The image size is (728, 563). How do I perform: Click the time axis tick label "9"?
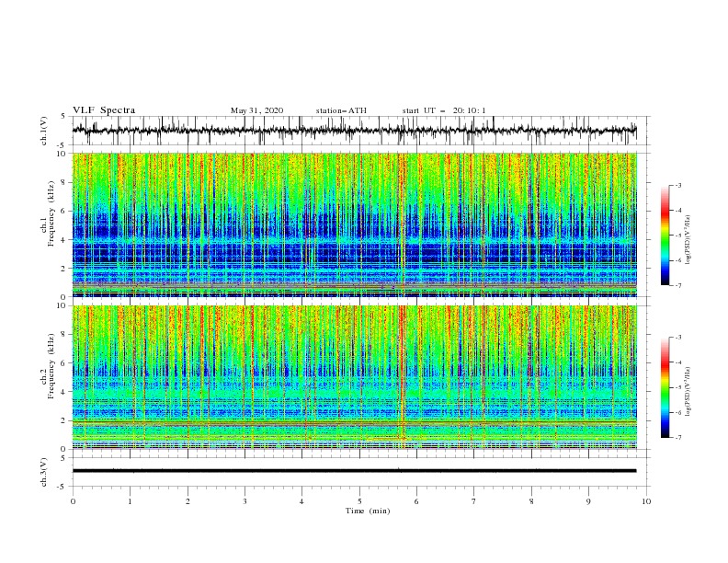click(588, 501)
